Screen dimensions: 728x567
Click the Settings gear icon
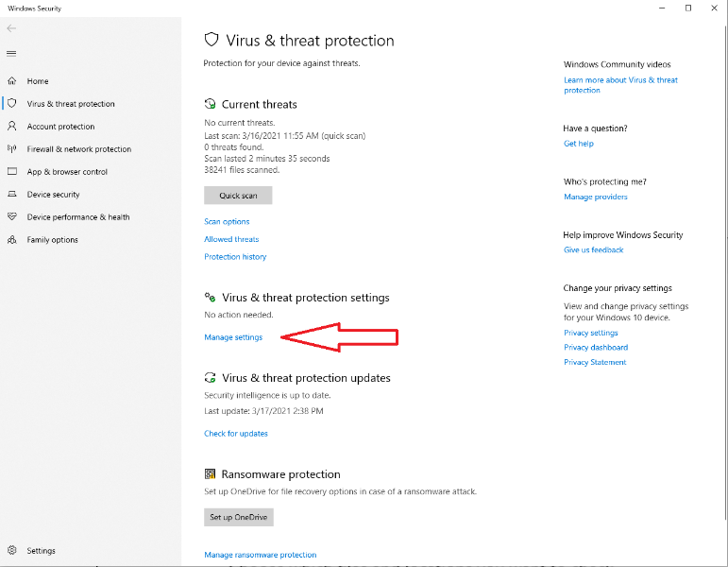tap(12, 550)
